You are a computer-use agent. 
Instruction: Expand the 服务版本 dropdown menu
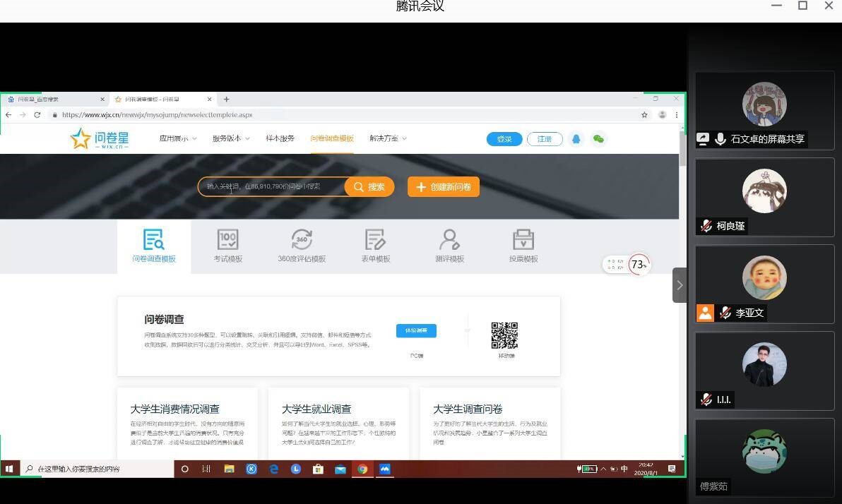click(230, 139)
